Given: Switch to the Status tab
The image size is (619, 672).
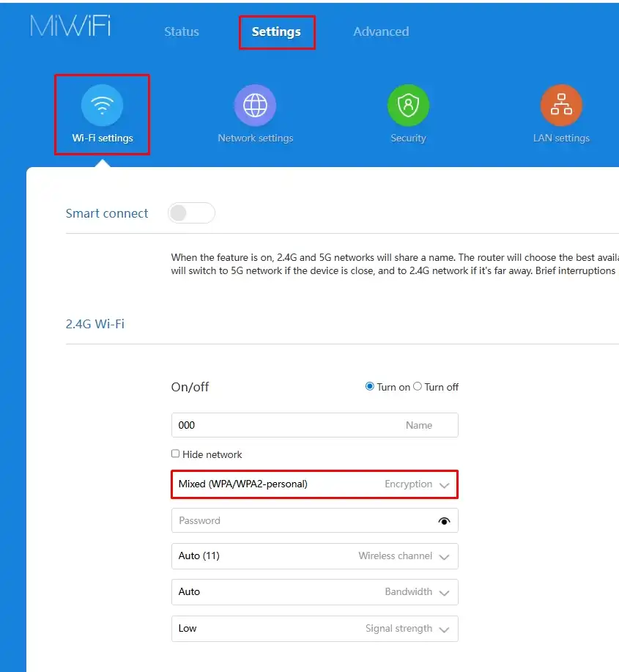Looking at the screenshot, I should click(x=182, y=32).
